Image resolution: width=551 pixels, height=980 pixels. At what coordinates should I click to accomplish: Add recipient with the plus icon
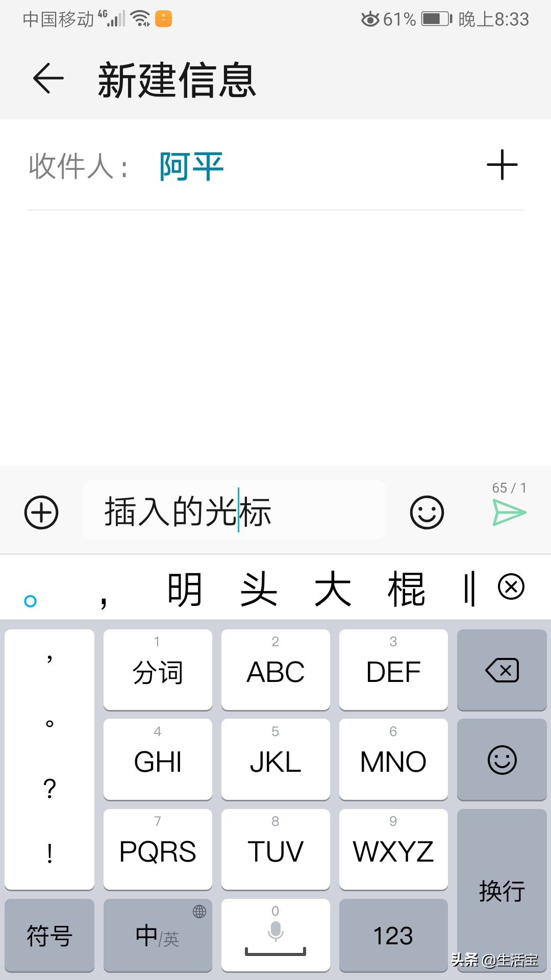tap(502, 165)
